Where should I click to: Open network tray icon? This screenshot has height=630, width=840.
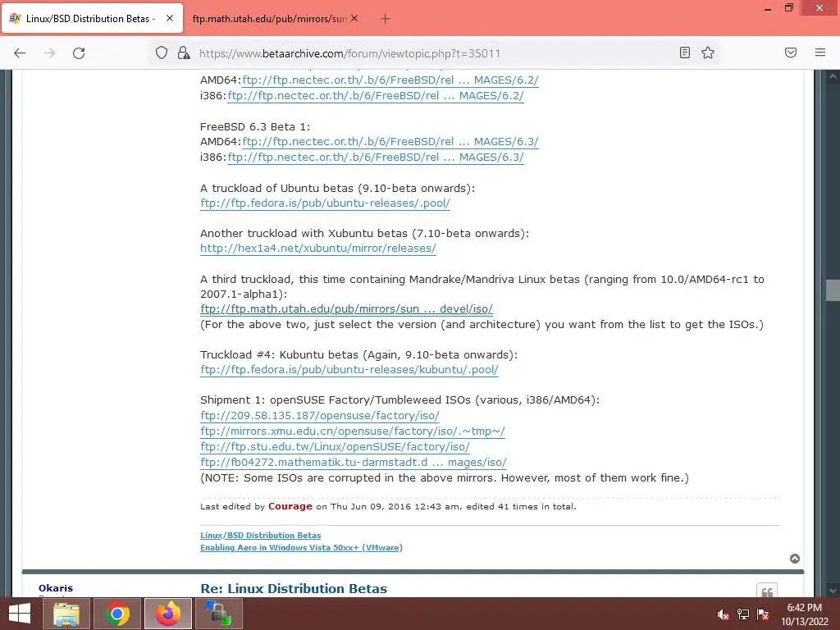click(x=743, y=614)
